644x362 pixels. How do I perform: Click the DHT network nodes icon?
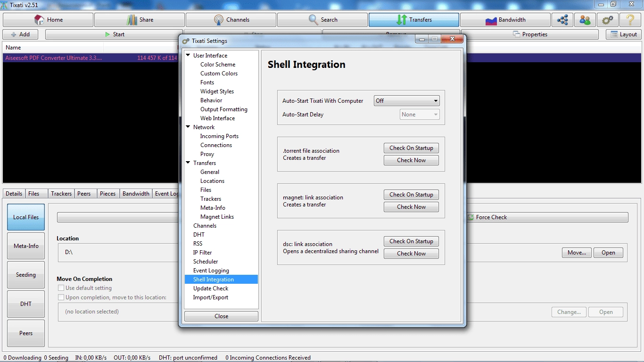click(562, 20)
